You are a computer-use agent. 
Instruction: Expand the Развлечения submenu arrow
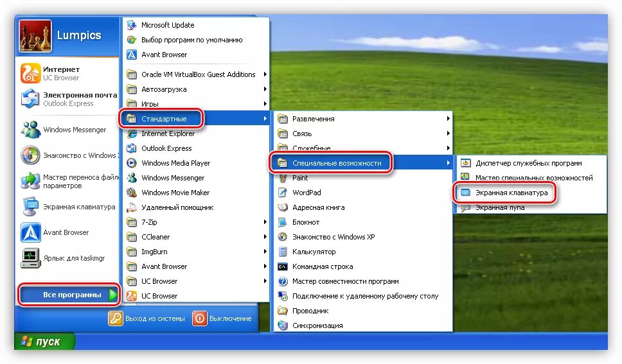click(x=448, y=119)
